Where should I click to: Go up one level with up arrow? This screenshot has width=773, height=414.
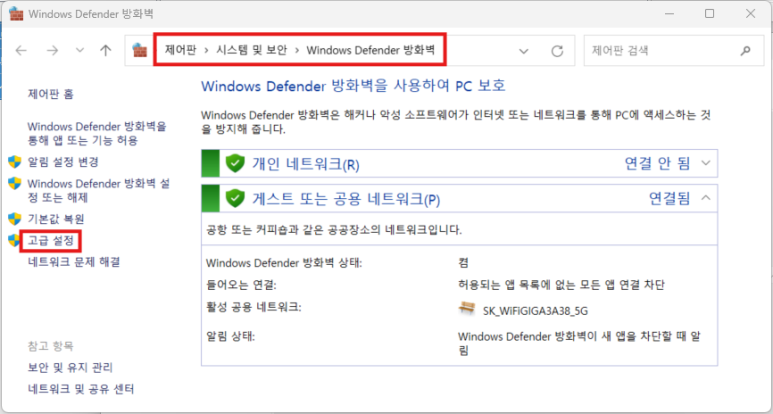coord(105,50)
